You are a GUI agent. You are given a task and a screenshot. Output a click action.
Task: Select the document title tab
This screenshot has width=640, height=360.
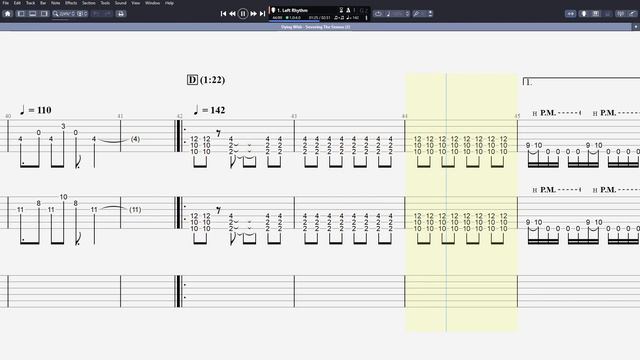316,27
